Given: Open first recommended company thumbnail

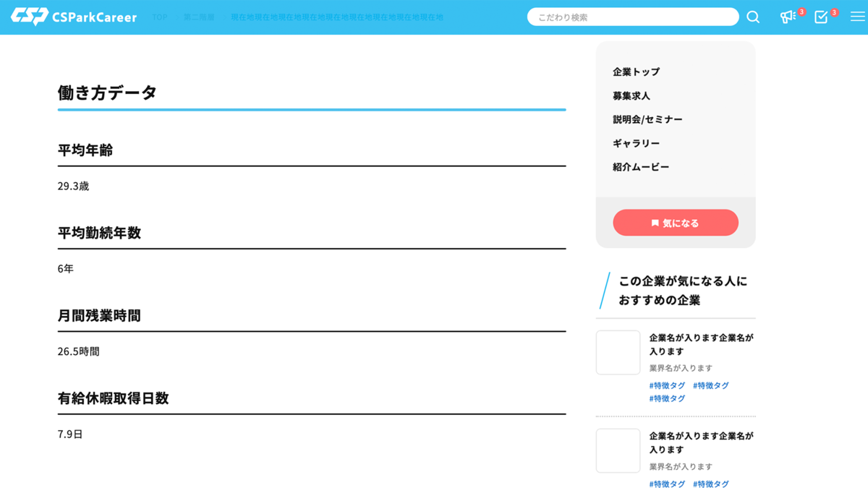Looking at the screenshot, I should click(618, 353).
